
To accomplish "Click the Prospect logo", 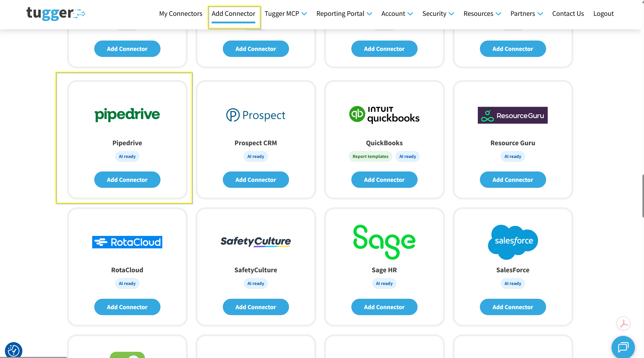I will click(256, 115).
